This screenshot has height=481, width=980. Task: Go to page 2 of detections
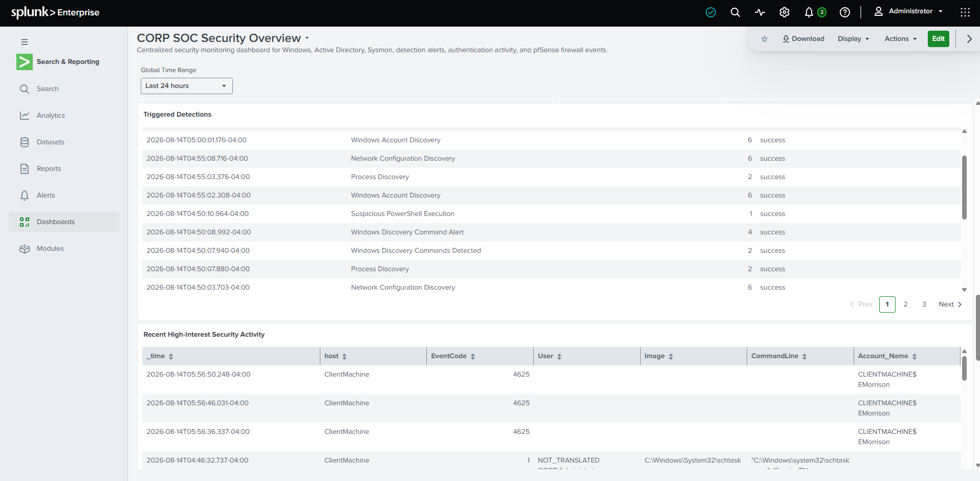click(906, 304)
